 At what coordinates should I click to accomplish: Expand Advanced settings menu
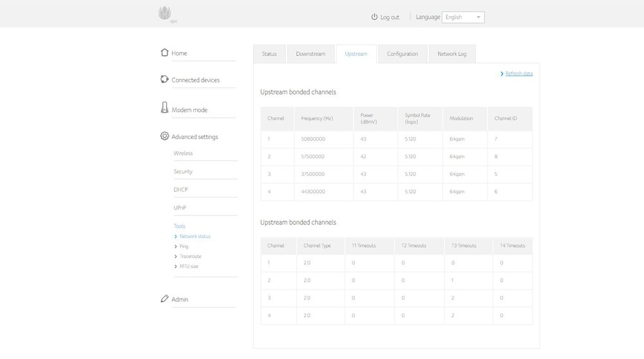[194, 136]
